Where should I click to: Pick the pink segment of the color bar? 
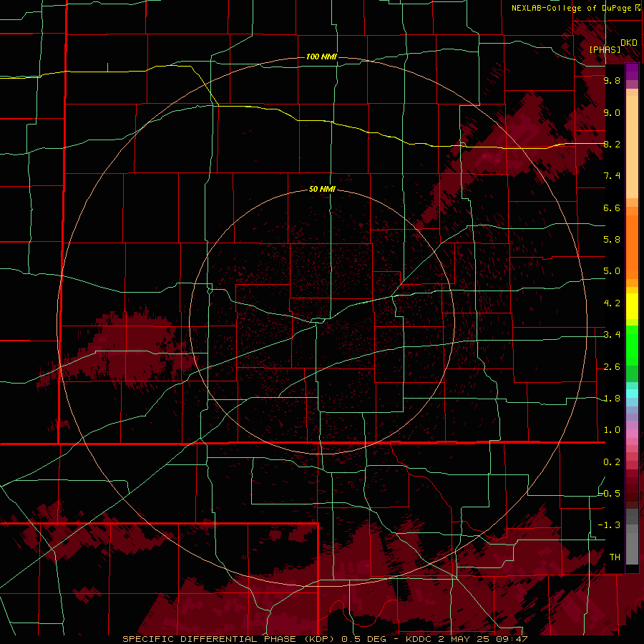(632, 434)
